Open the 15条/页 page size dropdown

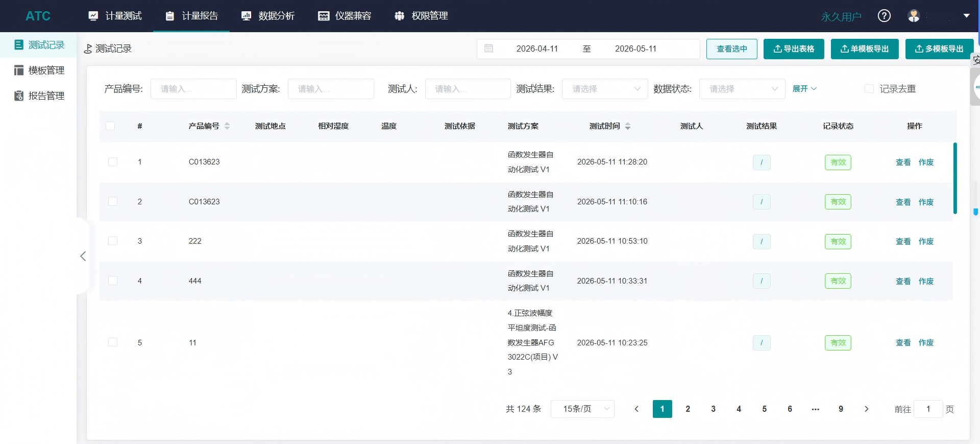click(x=582, y=409)
